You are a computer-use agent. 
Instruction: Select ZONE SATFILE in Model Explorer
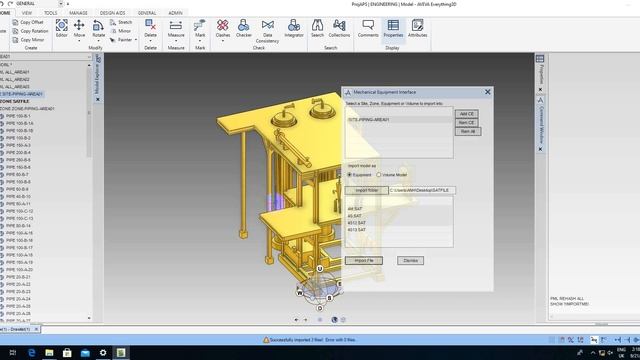pos(15,101)
